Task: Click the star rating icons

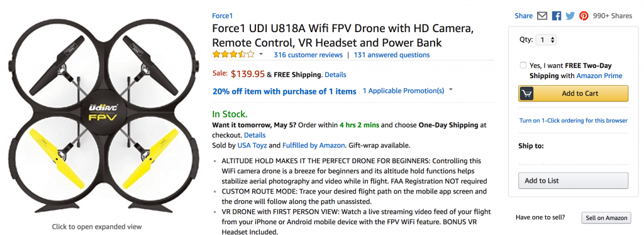Action: point(233,54)
